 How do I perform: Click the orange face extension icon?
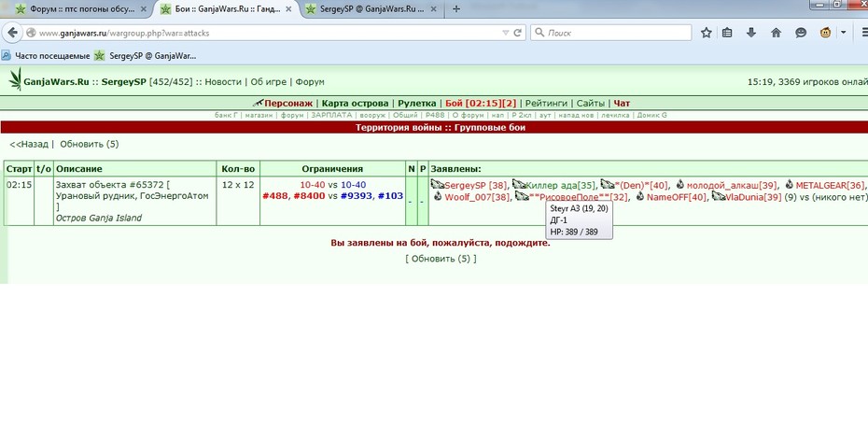click(x=825, y=33)
